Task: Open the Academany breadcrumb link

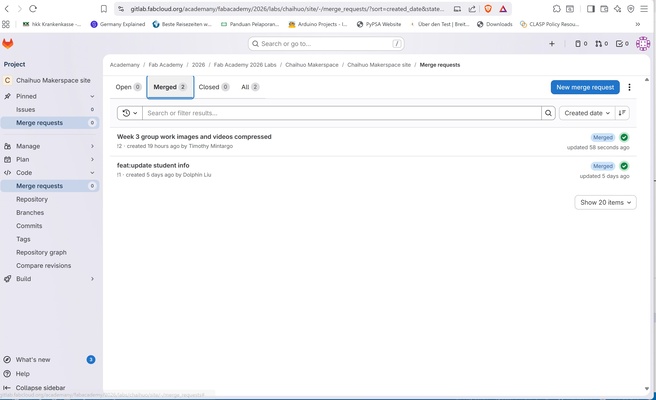Action: (125, 65)
